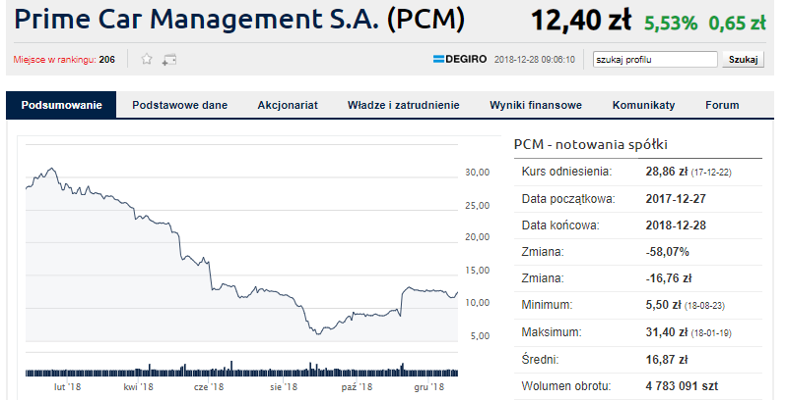Click the Szukaj button
Screen dimensions: 786x400
(x=743, y=59)
